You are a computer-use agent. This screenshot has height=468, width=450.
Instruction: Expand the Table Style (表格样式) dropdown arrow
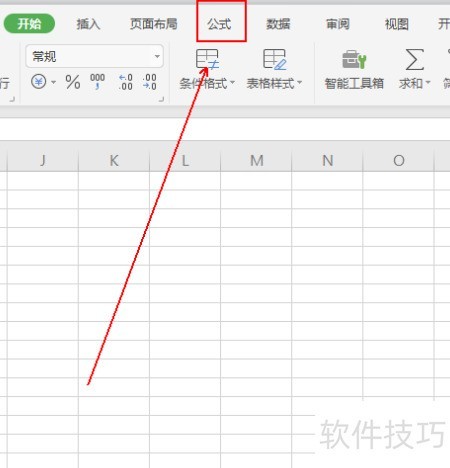[299, 82]
